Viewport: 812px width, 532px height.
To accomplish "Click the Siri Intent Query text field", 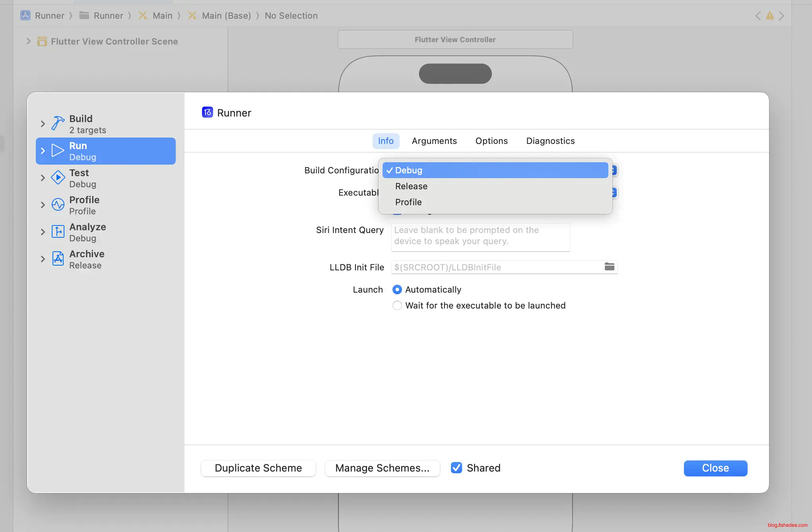I will click(x=480, y=237).
